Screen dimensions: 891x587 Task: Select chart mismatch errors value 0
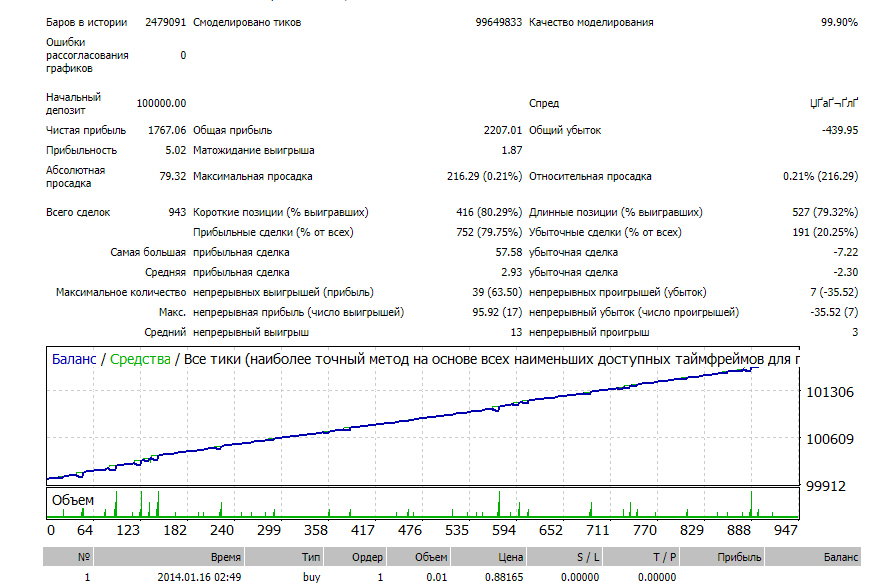(183, 55)
